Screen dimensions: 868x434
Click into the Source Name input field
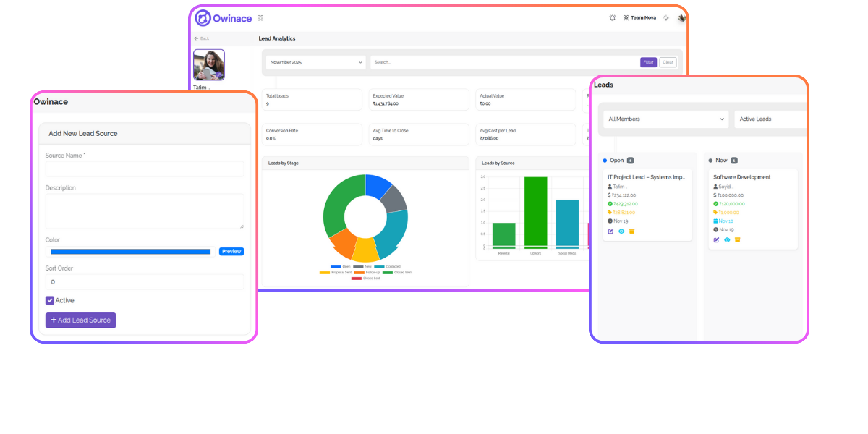tap(145, 169)
